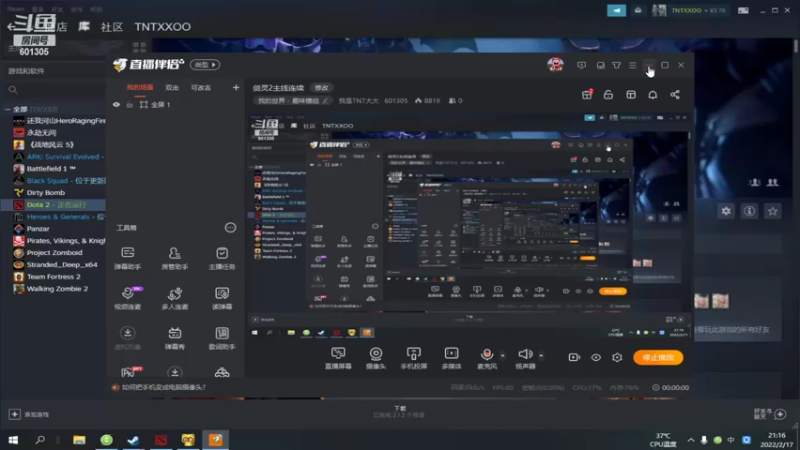Viewport: 800px width, 450px height.
Task: Click the record camera icon beside preview eye
Action: coord(574,357)
